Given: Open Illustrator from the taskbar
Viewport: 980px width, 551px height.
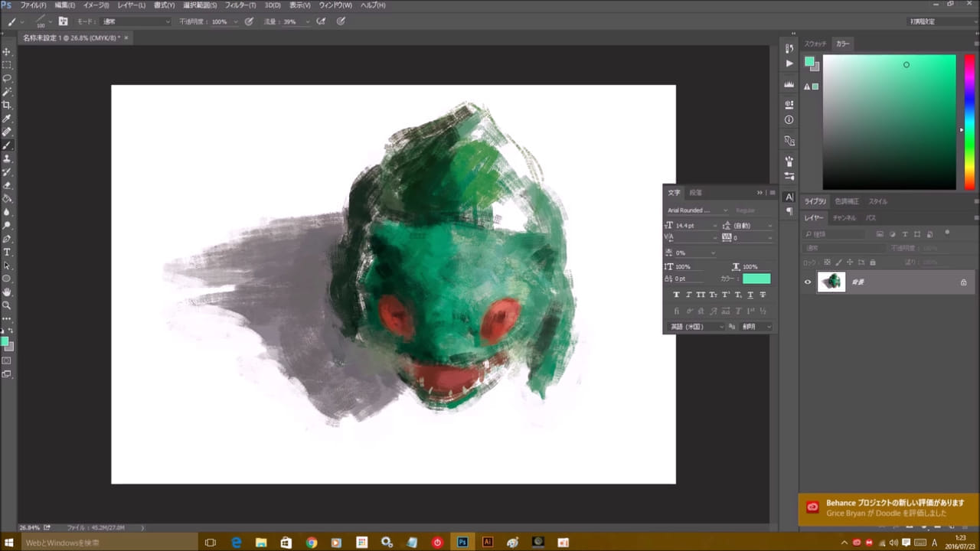Looking at the screenshot, I should click(487, 542).
